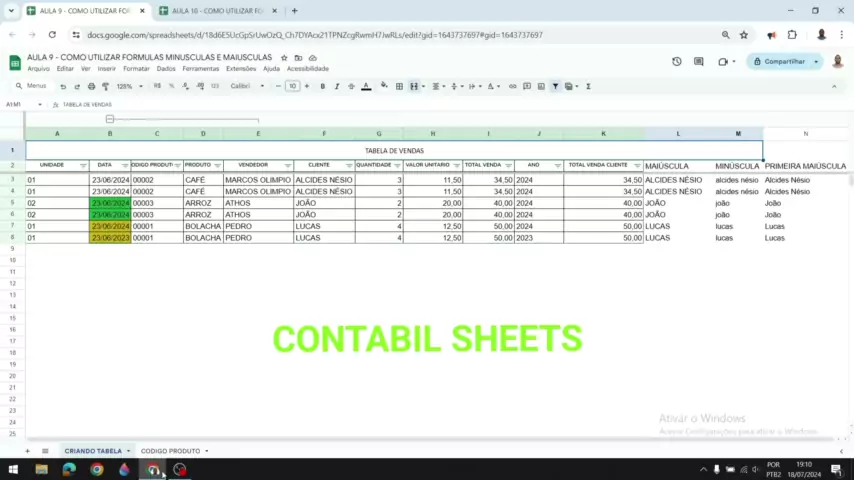Toggle the filter icon in toolbar
This screenshot has width=854, height=480.
[555, 86]
